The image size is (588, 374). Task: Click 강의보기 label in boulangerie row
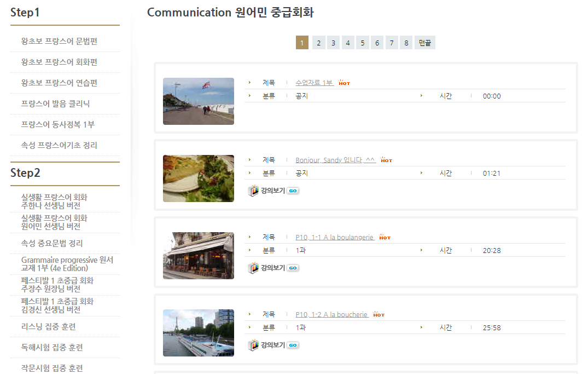point(273,268)
